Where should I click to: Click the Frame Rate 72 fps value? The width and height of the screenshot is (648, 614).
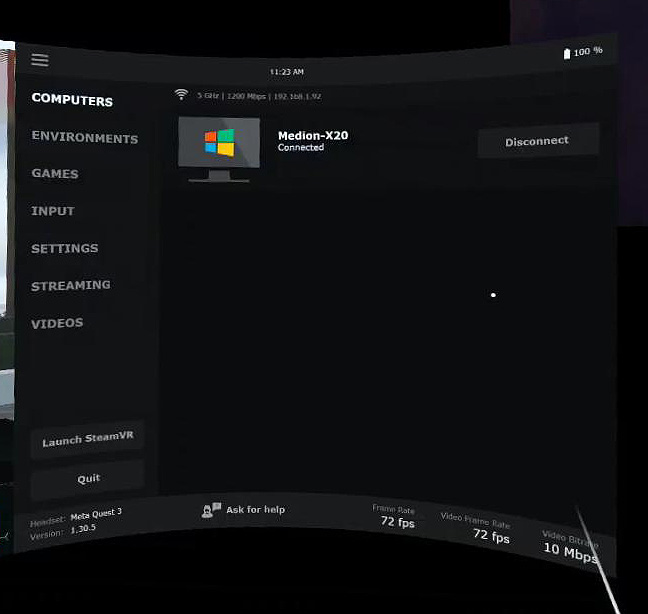pyautogui.click(x=398, y=522)
